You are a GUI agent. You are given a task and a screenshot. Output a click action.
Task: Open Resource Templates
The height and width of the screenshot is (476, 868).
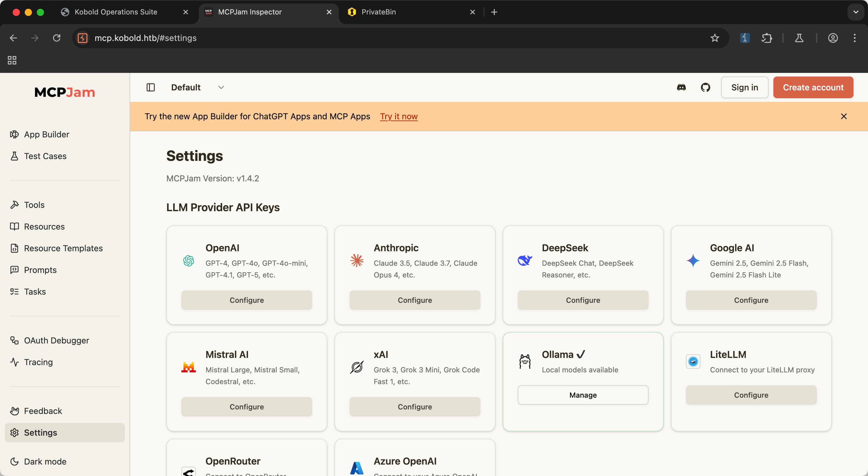click(x=65, y=248)
